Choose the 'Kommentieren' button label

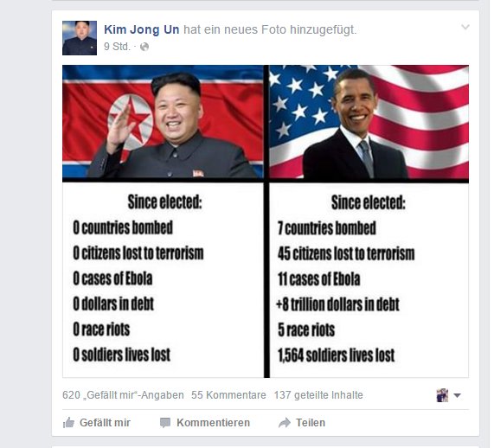pyautogui.click(x=214, y=422)
